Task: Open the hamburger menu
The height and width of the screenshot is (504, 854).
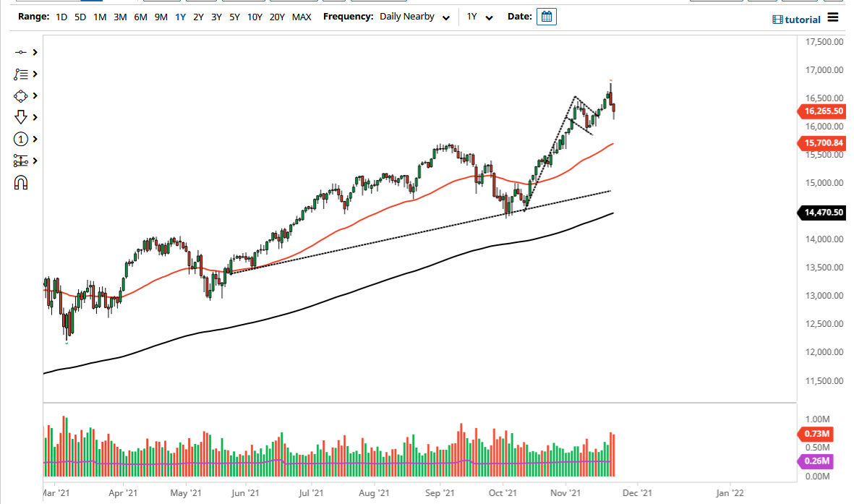Action: (832, 18)
